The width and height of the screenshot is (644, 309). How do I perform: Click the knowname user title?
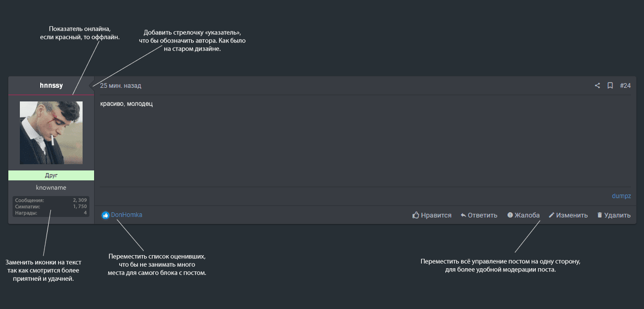coord(51,188)
